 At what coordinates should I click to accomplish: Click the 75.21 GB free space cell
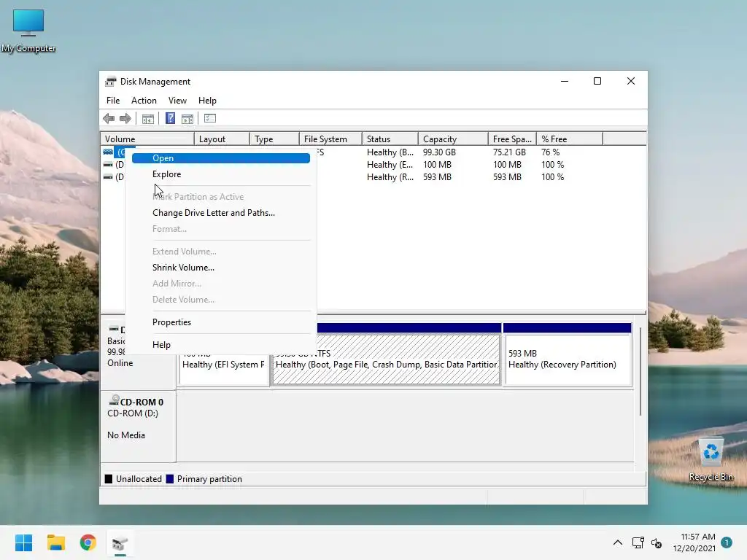pos(509,152)
